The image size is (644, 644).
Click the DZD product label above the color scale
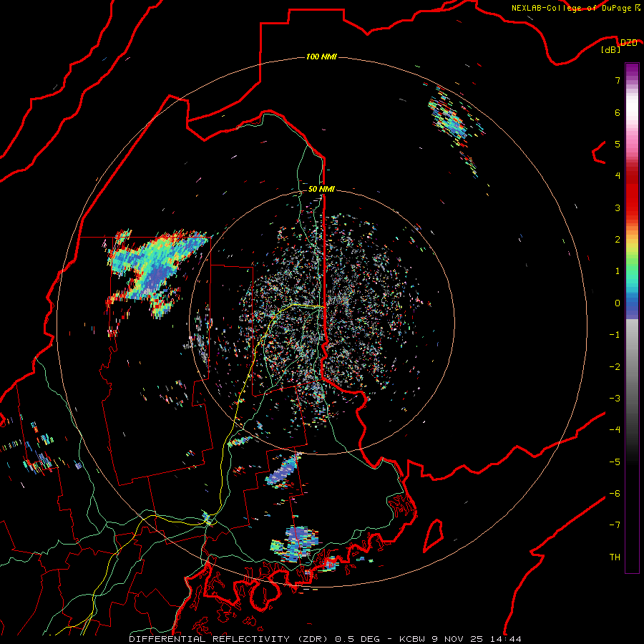click(x=628, y=43)
